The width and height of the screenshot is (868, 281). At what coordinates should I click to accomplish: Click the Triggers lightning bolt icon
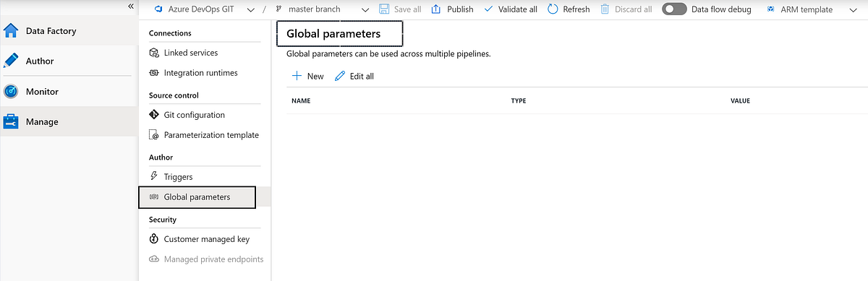click(154, 176)
